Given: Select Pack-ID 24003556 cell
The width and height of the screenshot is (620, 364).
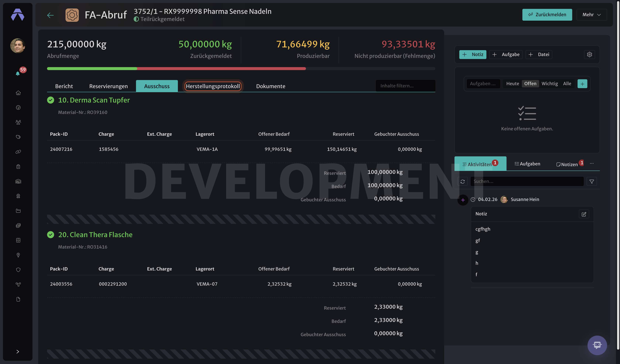Looking at the screenshot, I should 61,284.
